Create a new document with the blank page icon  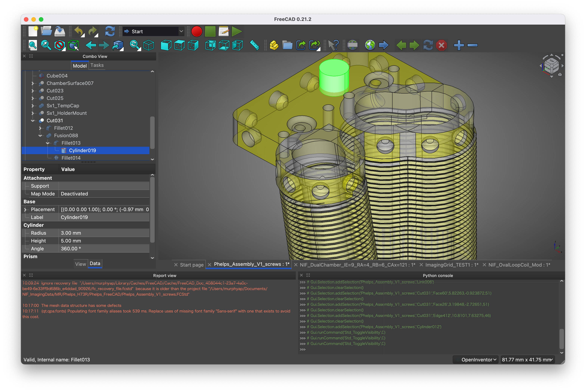(33, 32)
